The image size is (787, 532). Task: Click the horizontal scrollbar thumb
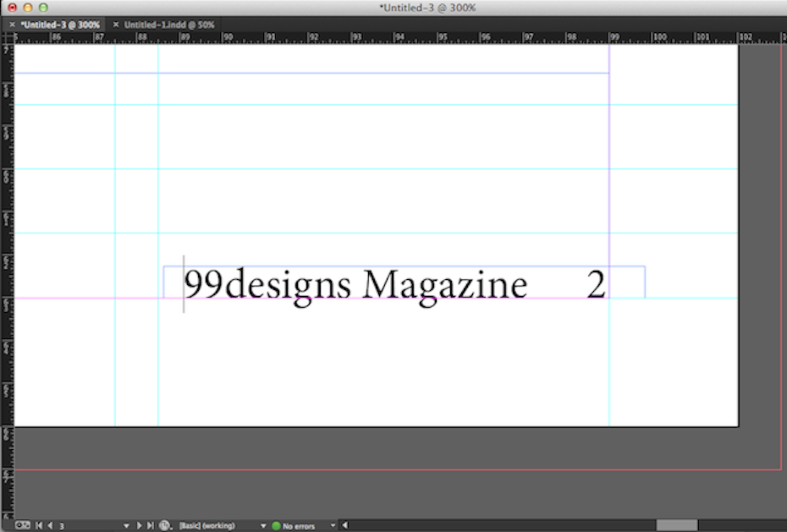click(x=676, y=525)
